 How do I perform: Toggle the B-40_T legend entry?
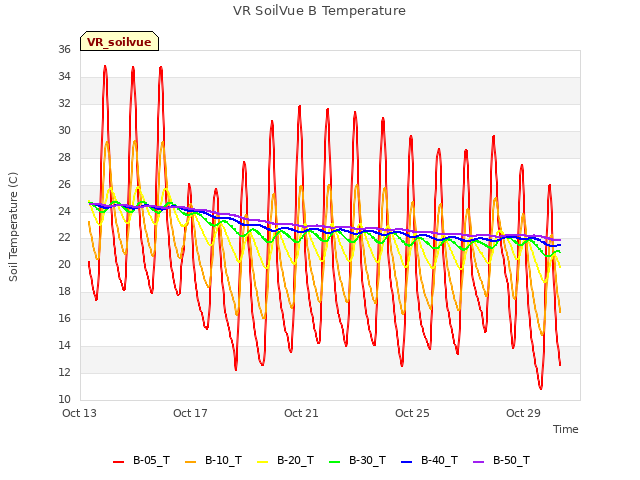(x=429, y=461)
